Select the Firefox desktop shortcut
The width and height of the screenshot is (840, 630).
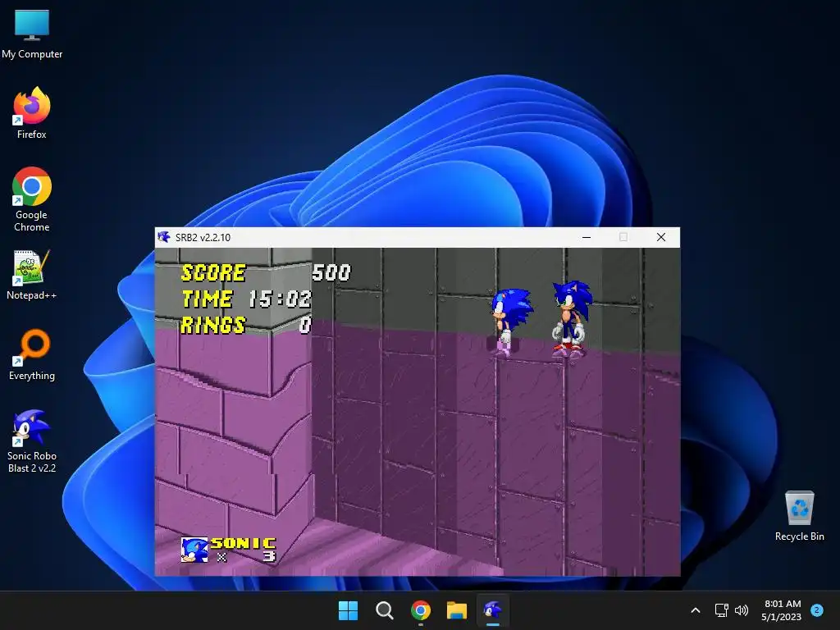(x=32, y=113)
